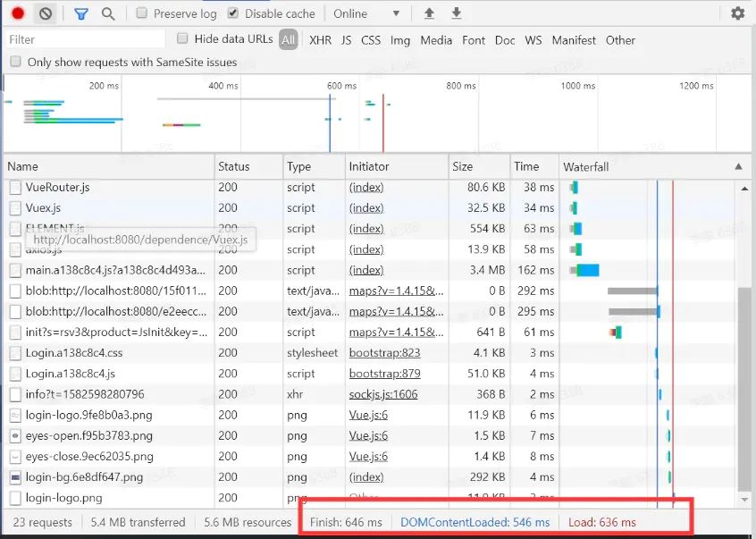756x539 pixels.
Task: Open sockjs.js:1606 initiator link
Action: [383, 394]
